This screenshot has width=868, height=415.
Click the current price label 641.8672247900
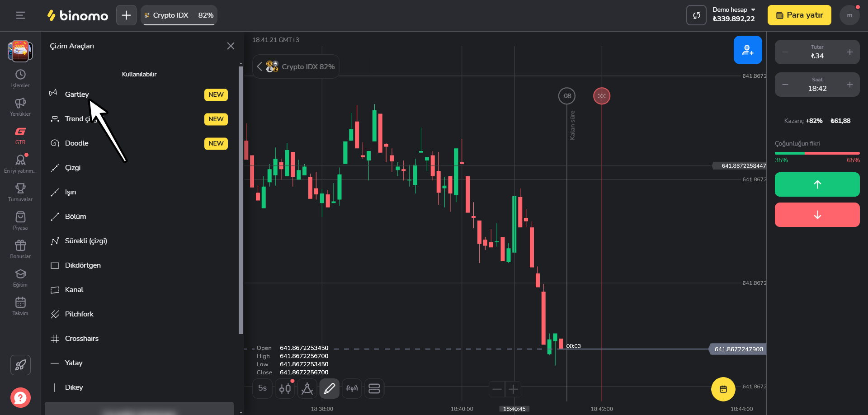pyautogui.click(x=738, y=349)
